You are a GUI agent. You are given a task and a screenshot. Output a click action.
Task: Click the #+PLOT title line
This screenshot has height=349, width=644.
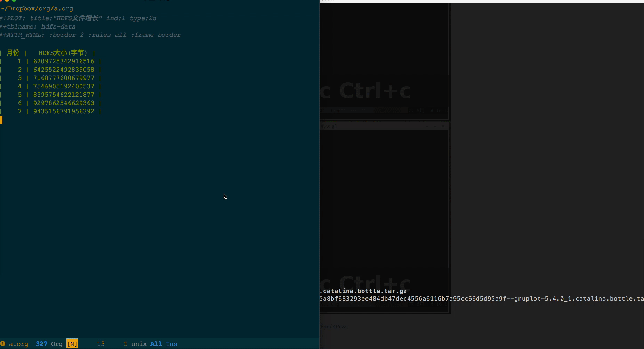(x=78, y=18)
